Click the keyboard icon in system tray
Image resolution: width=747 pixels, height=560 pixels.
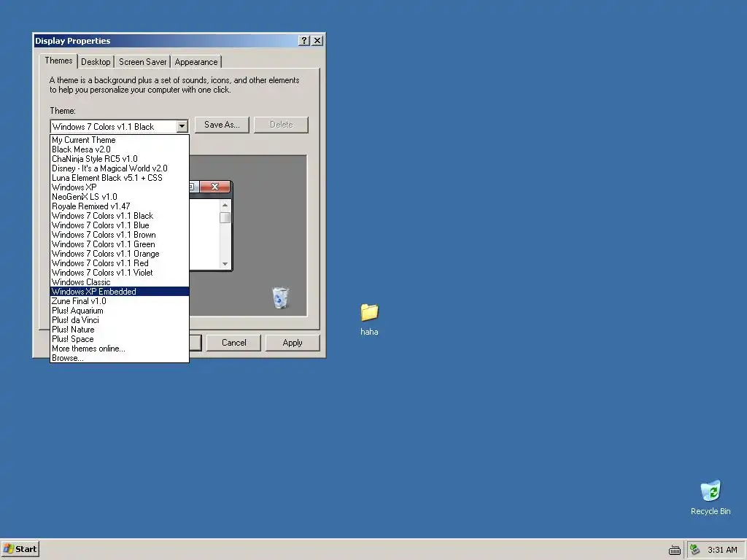point(675,550)
